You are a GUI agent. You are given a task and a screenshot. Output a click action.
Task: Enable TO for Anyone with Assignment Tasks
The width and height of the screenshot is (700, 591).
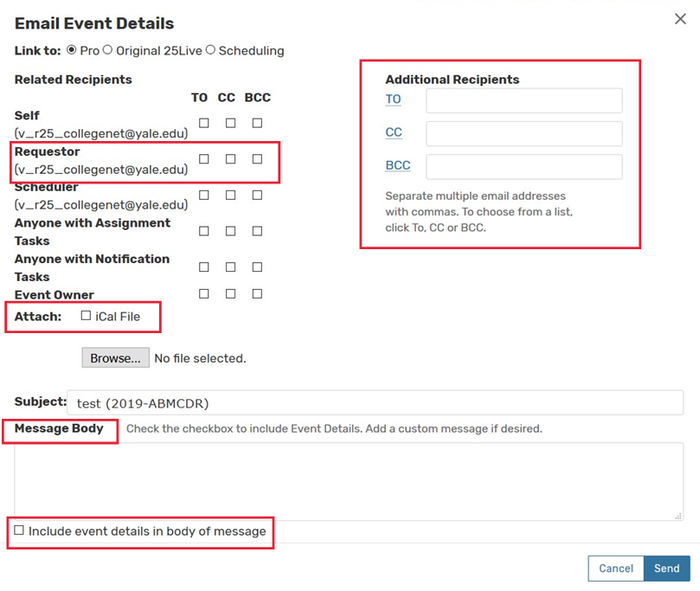[204, 231]
